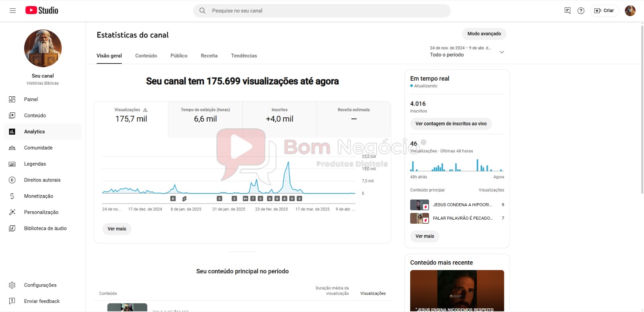Screen dimensions: 644x312
Task: Open the help question mark icon
Action: [581, 10]
